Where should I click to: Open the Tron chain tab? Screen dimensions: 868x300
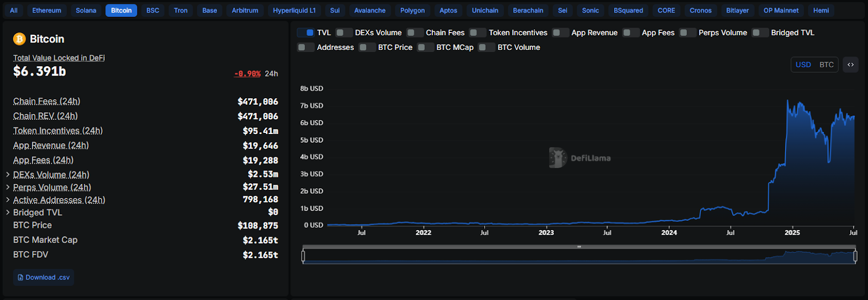181,10
